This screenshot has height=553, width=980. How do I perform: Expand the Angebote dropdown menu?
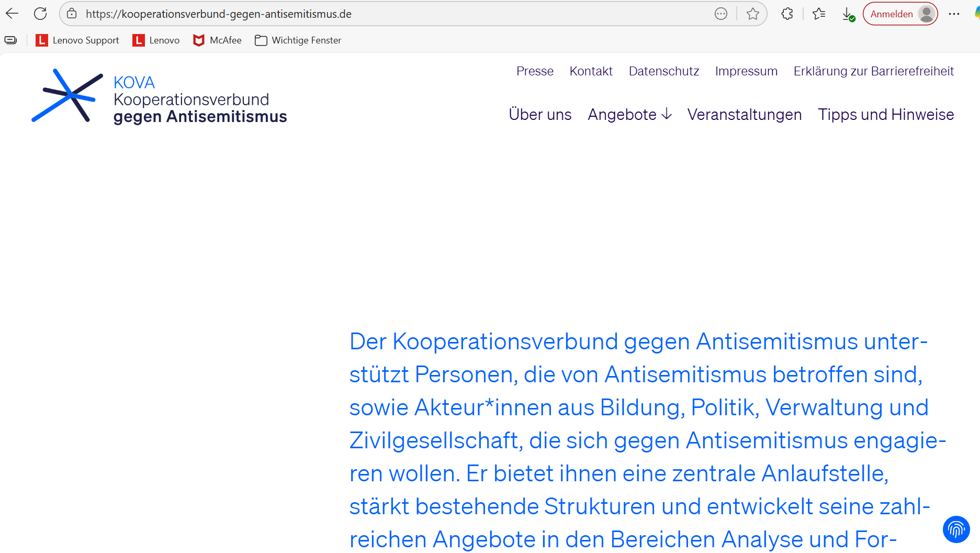coord(629,114)
